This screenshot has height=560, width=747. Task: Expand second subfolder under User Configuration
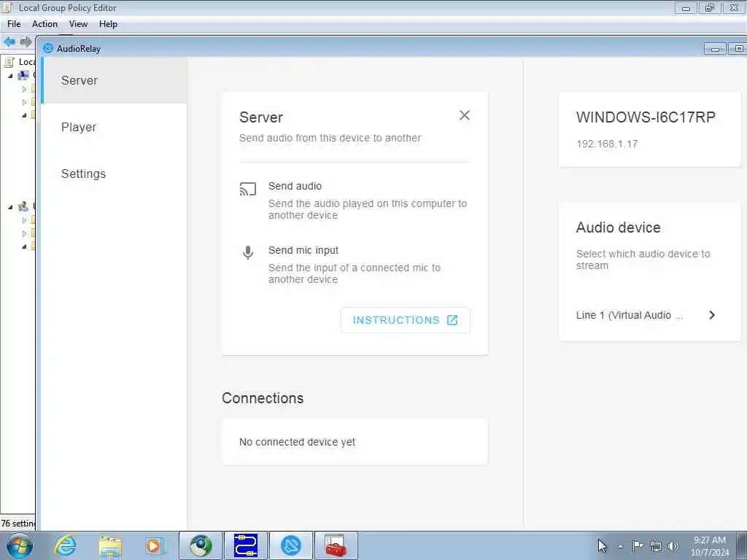tap(24, 233)
